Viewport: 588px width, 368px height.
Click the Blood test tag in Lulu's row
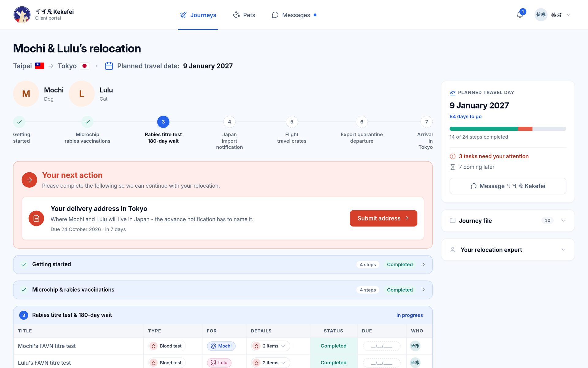[167, 362]
